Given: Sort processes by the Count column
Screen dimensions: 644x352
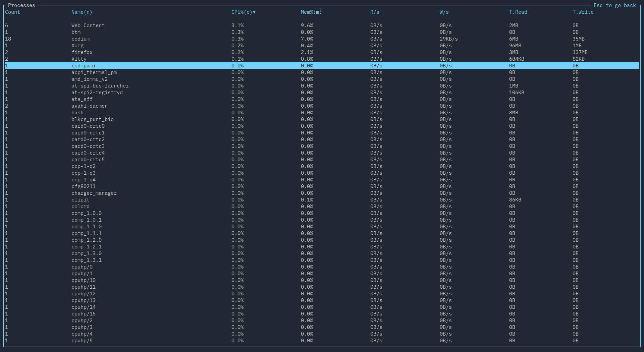Looking at the screenshot, I should [12, 12].
